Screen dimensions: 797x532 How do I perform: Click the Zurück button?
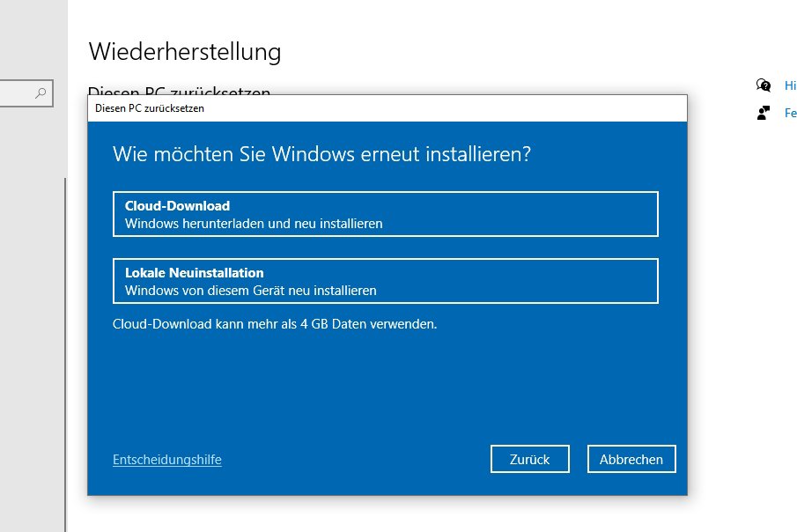point(529,459)
